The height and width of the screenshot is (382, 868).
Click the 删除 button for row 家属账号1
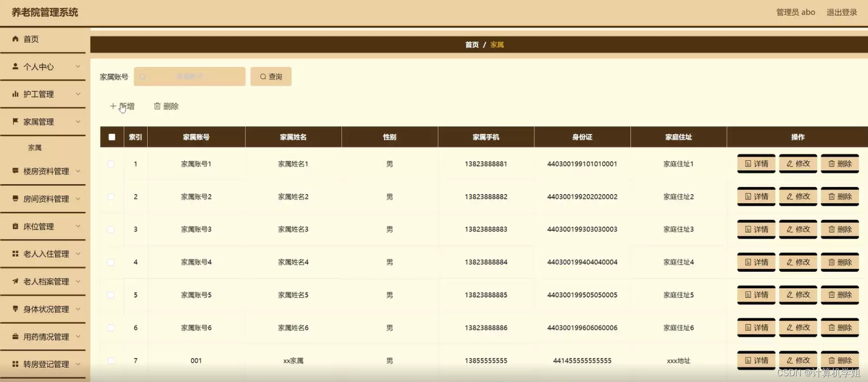[840, 164]
